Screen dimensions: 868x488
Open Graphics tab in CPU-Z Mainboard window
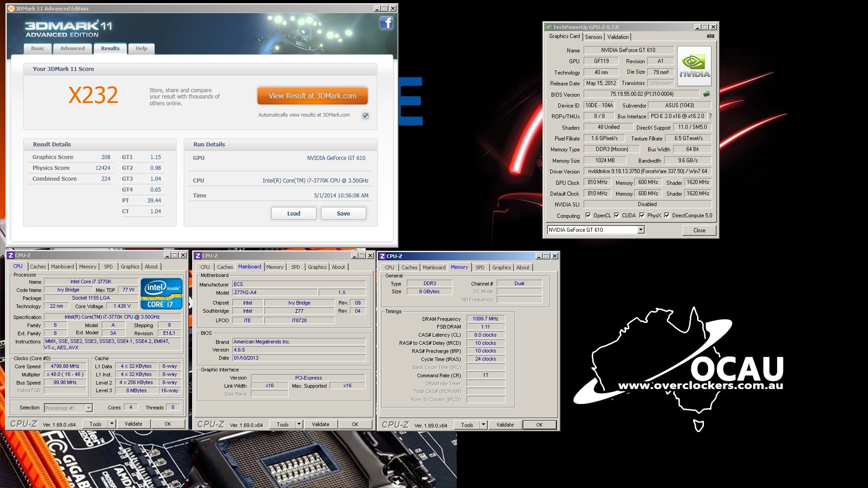(x=317, y=267)
